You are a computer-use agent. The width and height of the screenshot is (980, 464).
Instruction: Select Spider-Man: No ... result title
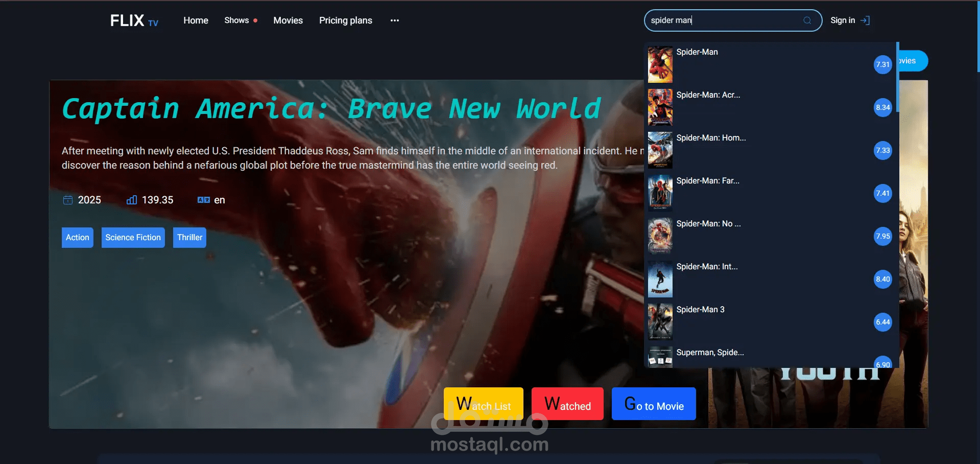tap(708, 224)
